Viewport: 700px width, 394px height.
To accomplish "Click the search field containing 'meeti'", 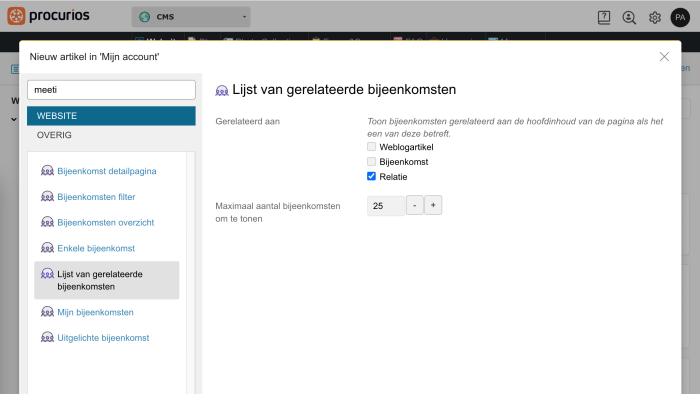I will 111,90.
